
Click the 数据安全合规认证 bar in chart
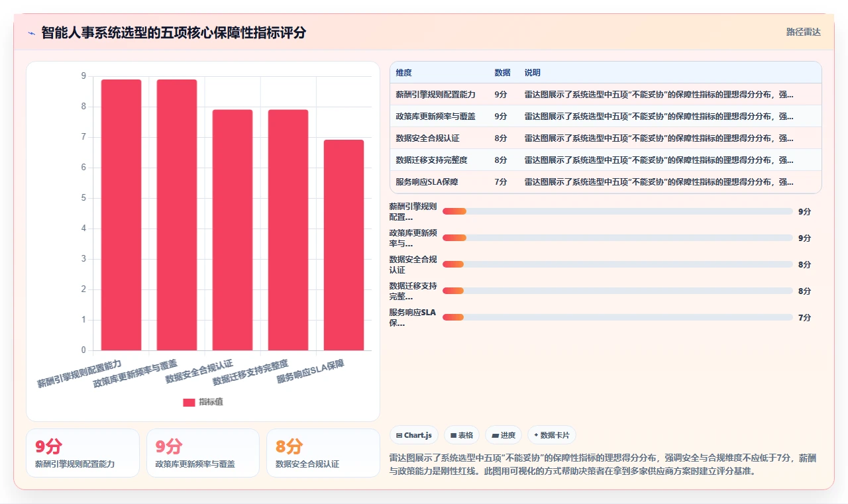tap(233, 230)
